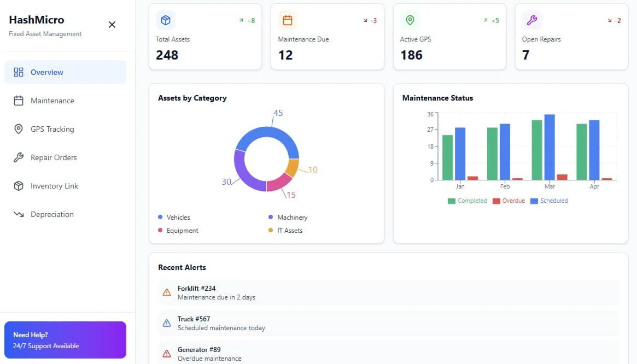Select Repair Orders in sidebar
Screen dimensions: 637x364
tap(66, 157)
